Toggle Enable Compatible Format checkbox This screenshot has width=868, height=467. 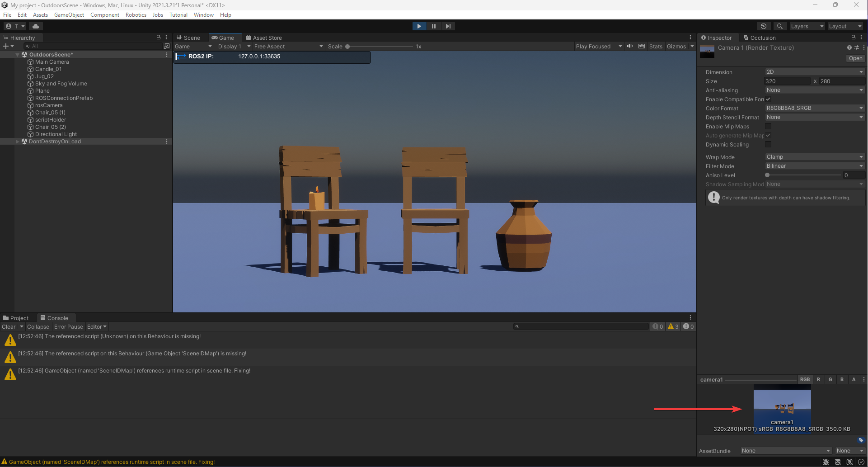click(x=768, y=99)
